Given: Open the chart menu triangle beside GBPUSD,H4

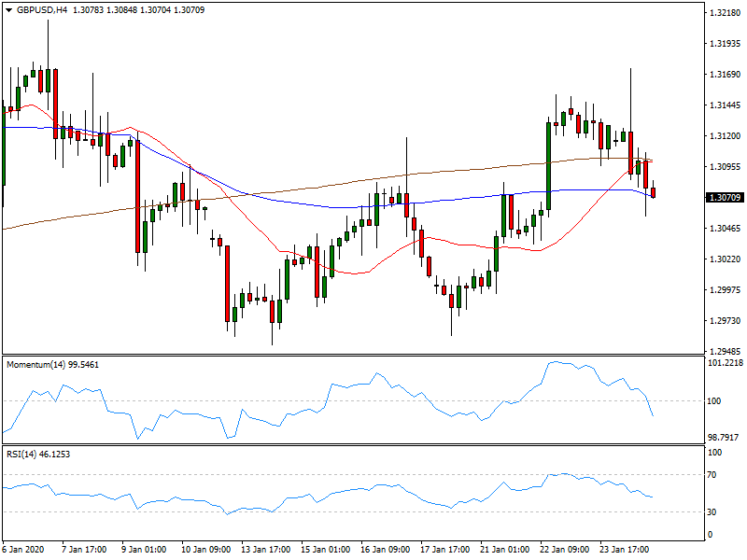Looking at the screenshot, I should (x=8, y=10).
